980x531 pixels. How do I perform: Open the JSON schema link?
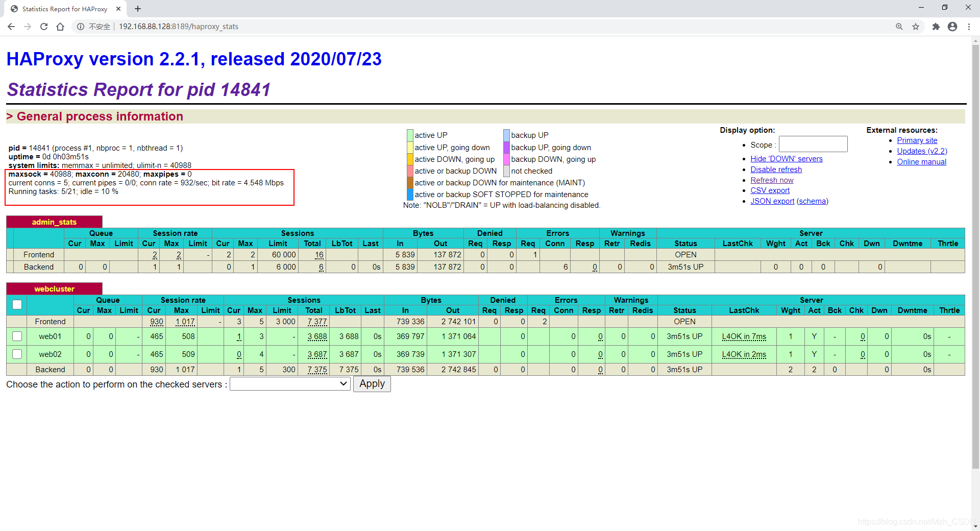(x=813, y=201)
